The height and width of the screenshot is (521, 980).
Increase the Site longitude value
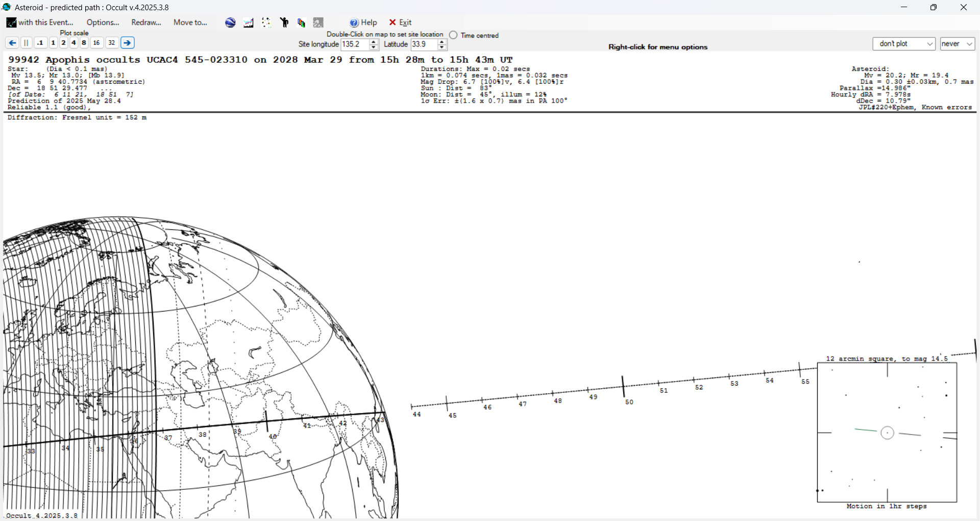pyautogui.click(x=374, y=41)
